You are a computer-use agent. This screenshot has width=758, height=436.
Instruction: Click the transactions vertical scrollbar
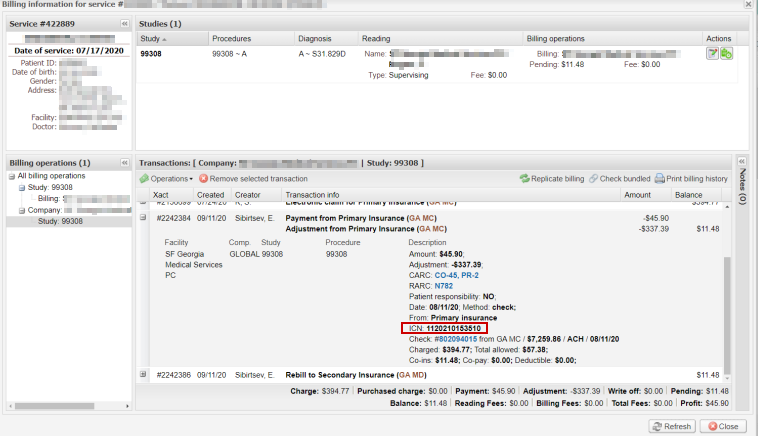[x=727, y=314]
